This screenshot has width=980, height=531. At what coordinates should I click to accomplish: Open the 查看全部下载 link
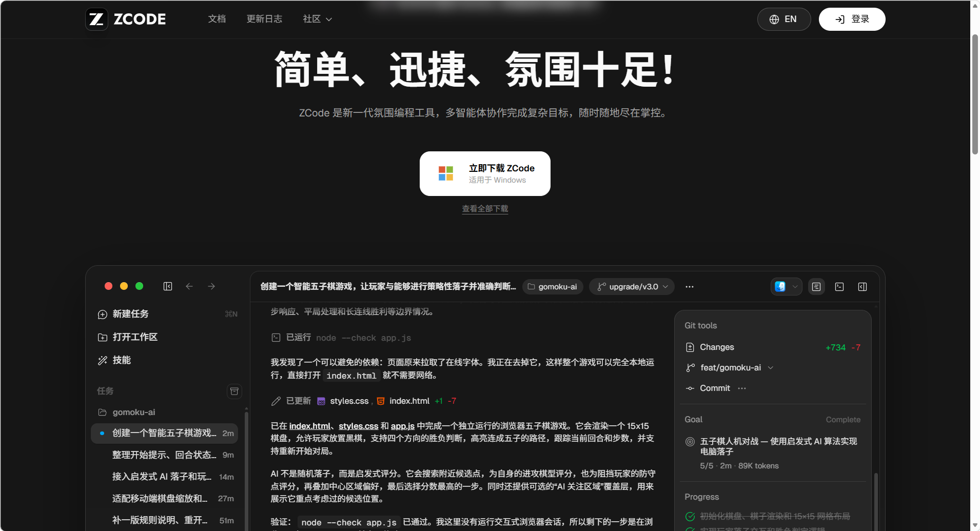[485, 209]
